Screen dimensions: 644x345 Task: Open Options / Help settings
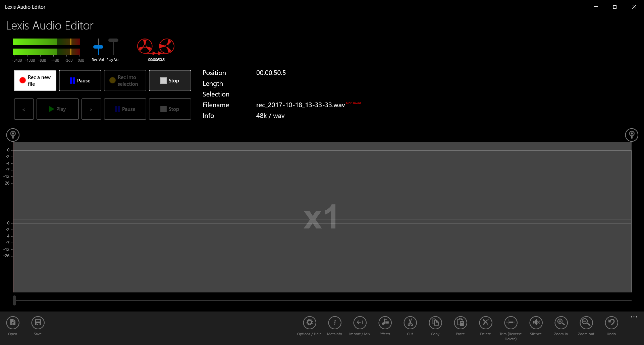point(309,323)
